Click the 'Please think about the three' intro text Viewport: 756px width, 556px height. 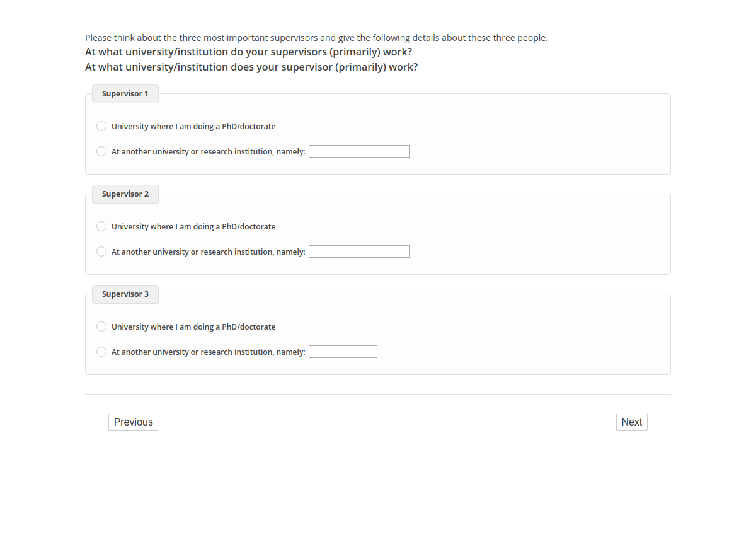click(316, 38)
